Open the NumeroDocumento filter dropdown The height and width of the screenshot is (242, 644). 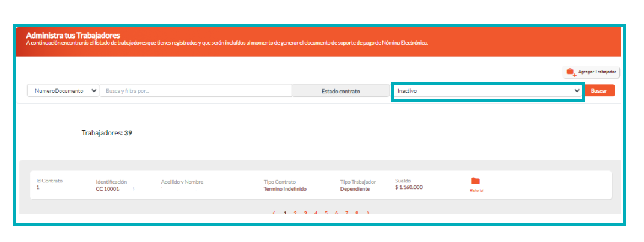63,91
